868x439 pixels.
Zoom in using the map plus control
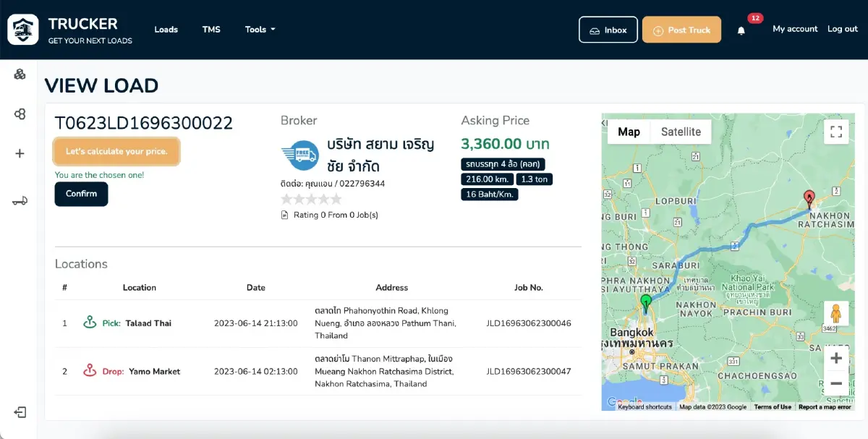coord(836,357)
